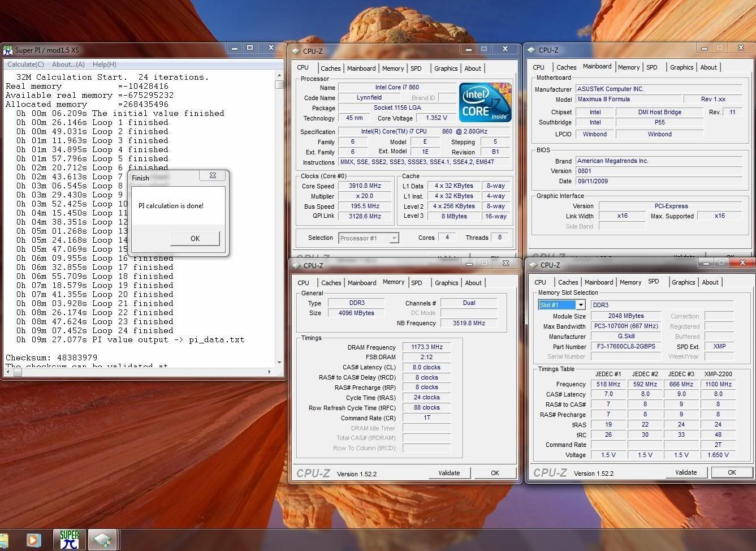Screen dimensions: 756x551
Task: Expand the Processor #1 selection dropdown
Action: 394,238
